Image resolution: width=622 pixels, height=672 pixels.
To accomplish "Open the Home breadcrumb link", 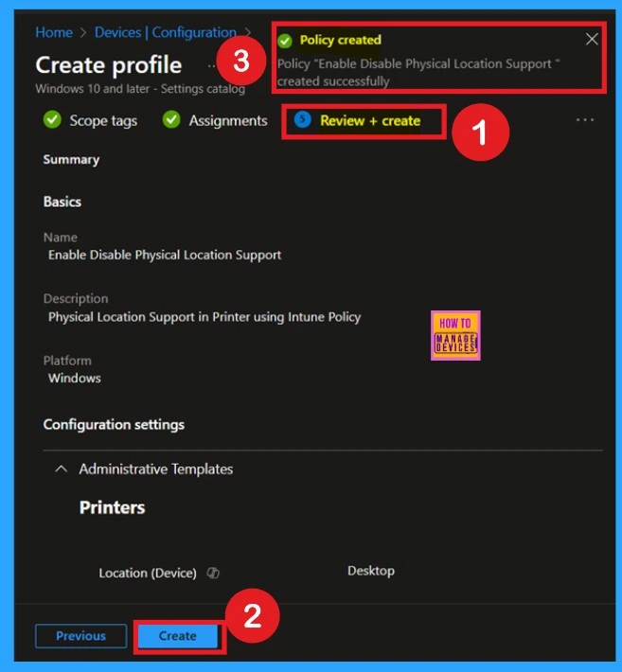I will tap(54, 32).
